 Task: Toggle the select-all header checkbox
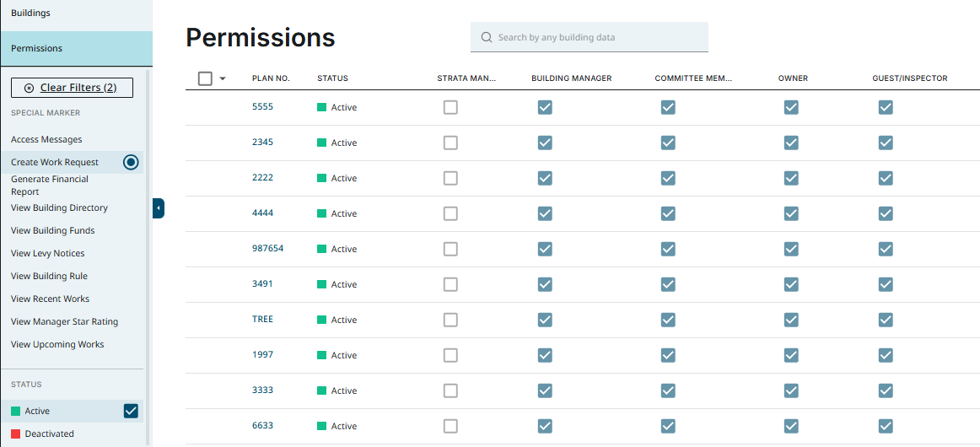coord(205,78)
